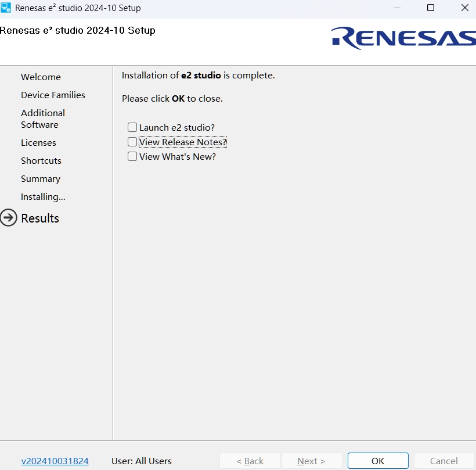This screenshot has width=476, height=470.
Task: Enable the Launch e2 studio checkbox
Action: [x=132, y=127]
